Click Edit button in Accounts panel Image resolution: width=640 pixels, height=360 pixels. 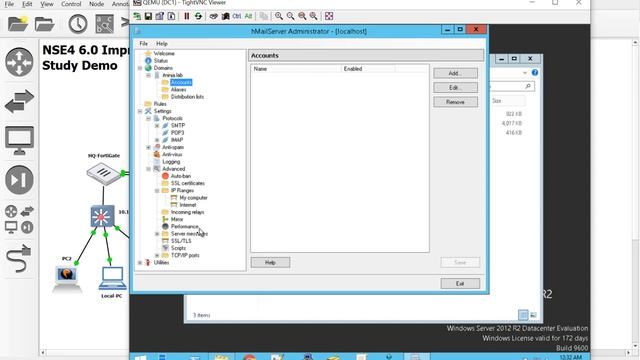[x=456, y=87]
